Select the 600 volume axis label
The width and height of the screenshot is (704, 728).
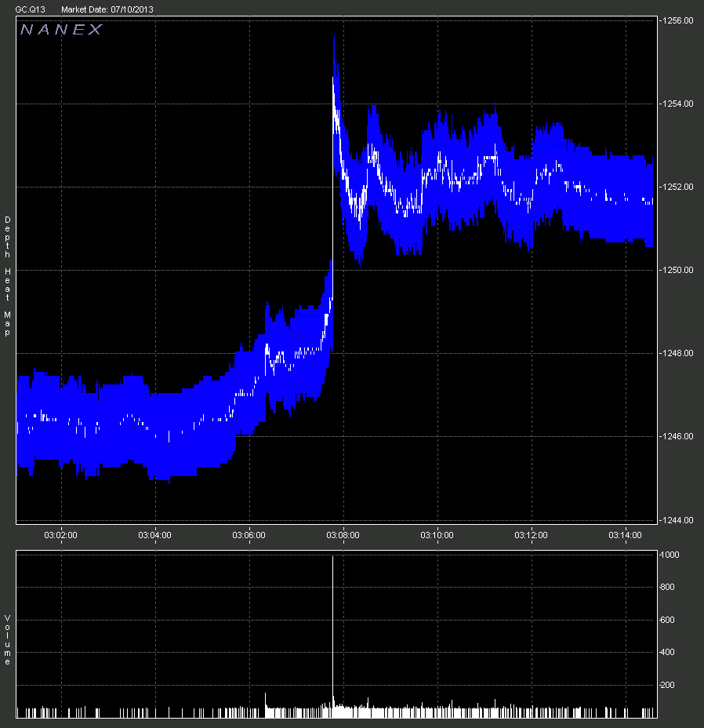669,620
